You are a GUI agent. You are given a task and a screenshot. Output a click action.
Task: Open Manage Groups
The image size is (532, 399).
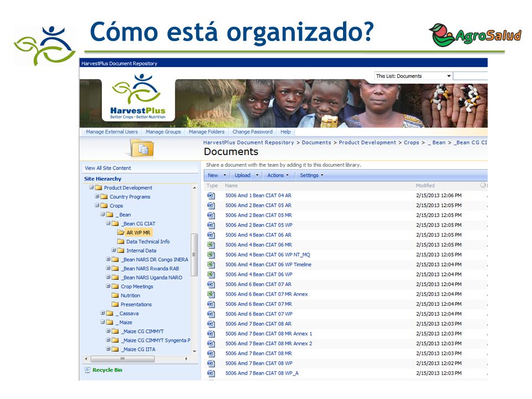click(x=163, y=132)
